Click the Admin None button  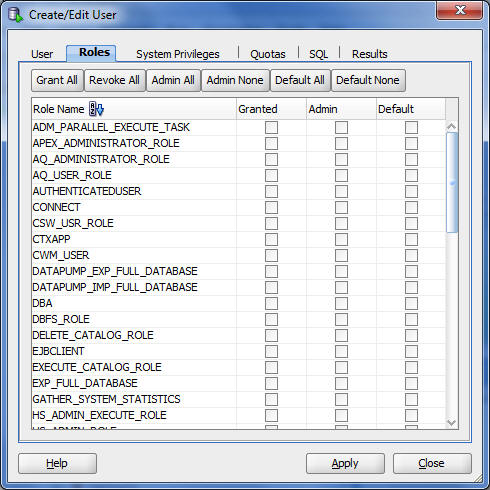pyautogui.click(x=235, y=80)
